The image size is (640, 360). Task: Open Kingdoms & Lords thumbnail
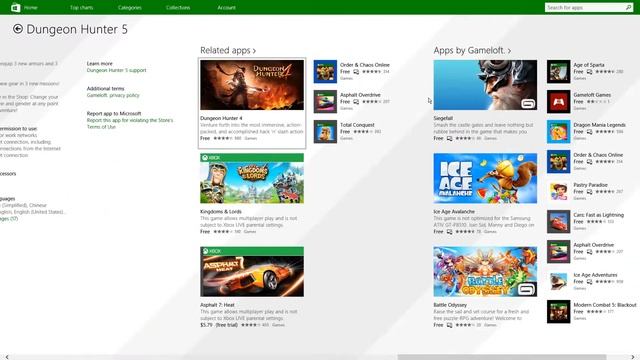tap(252, 178)
